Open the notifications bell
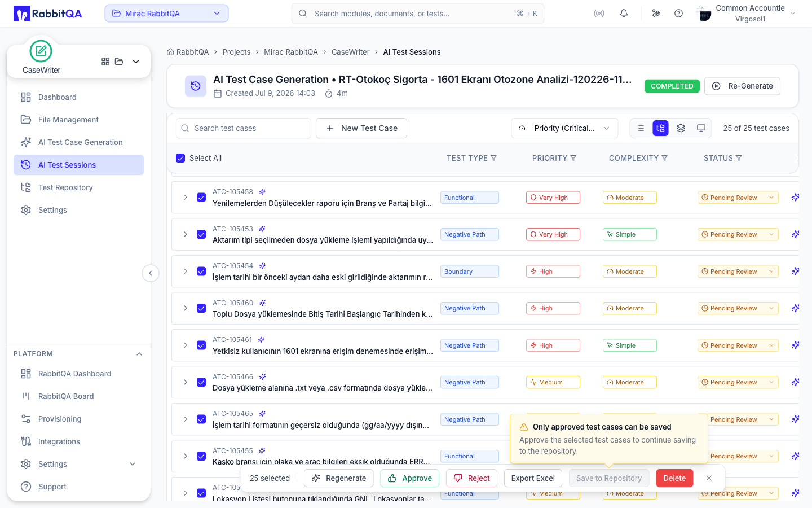 [x=624, y=14]
